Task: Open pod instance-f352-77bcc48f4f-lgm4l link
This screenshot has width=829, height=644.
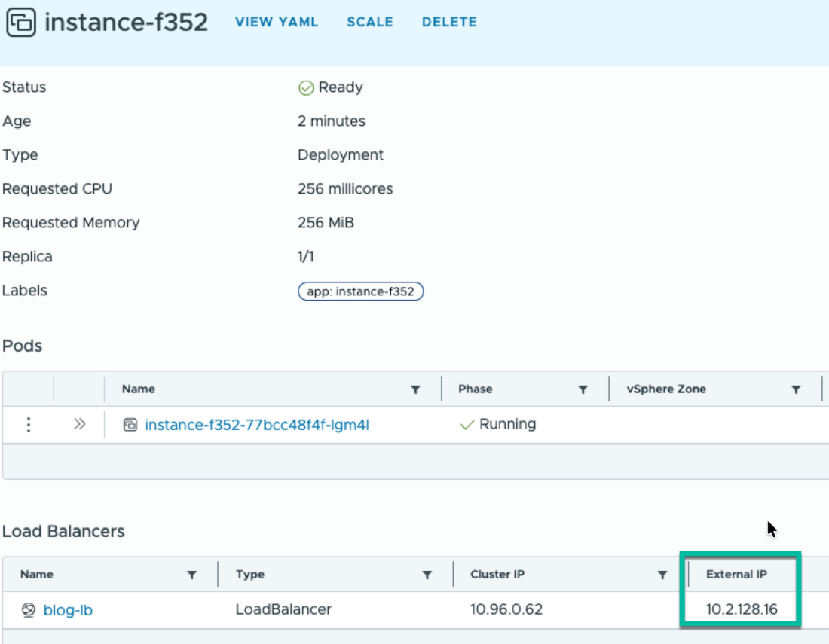Action: pyautogui.click(x=257, y=425)
